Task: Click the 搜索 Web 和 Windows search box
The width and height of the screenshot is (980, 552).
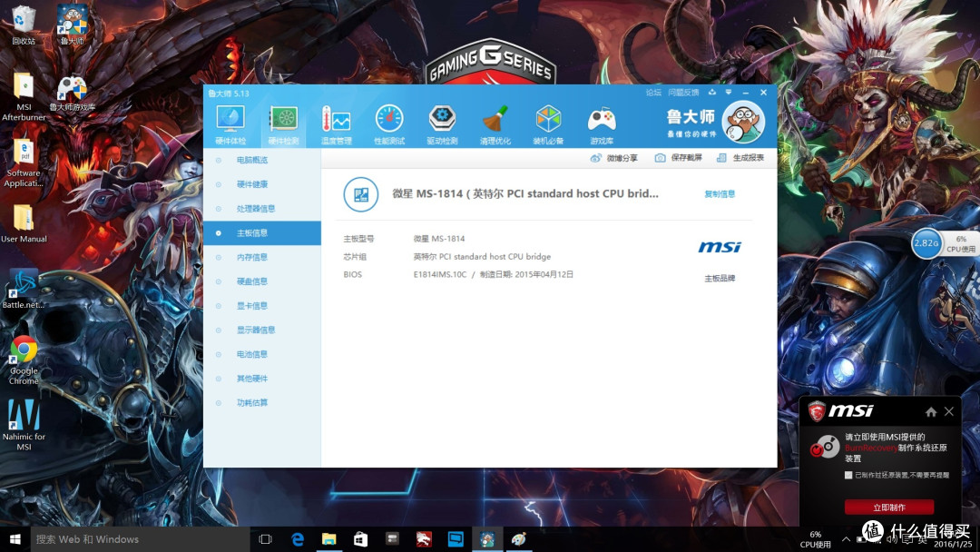Action: tap(140, 539)
